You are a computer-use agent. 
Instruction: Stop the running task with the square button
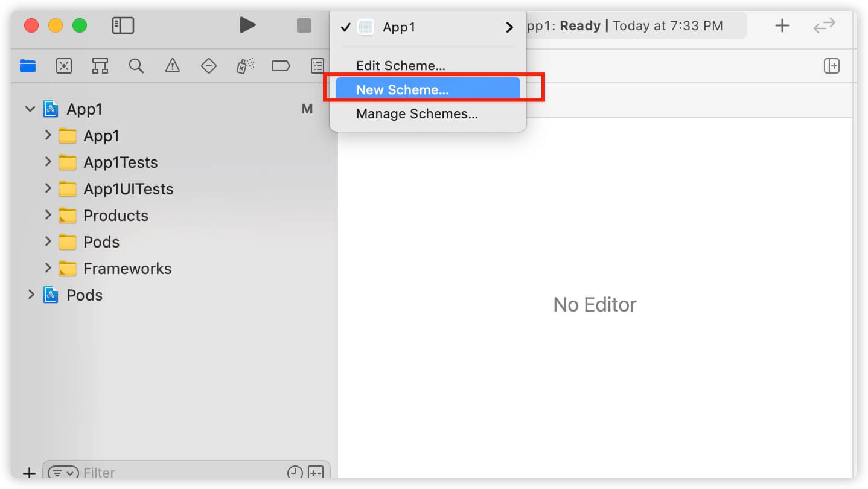pyautogui.click(x=304, y=25)
